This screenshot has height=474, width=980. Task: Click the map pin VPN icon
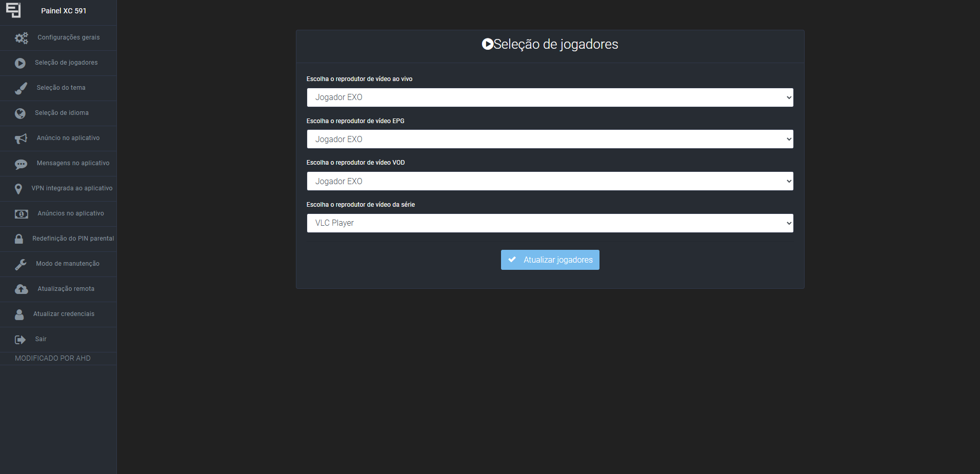point(18,189)
